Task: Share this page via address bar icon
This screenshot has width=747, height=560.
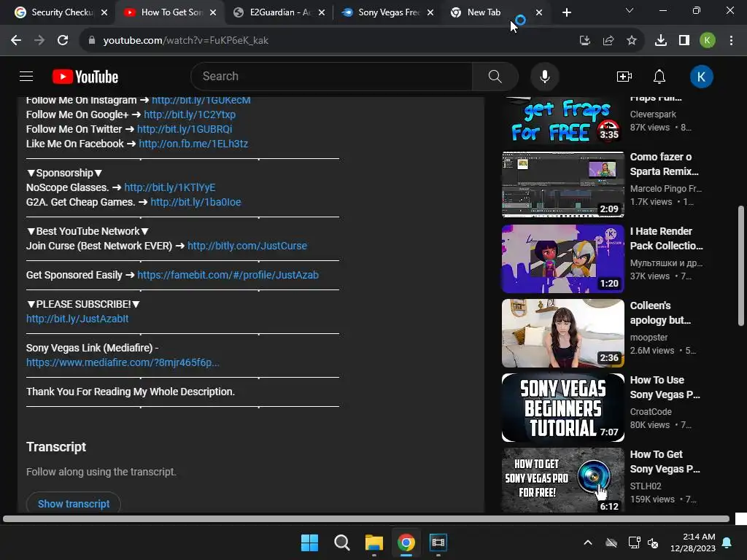Action: click(x=608, y=41)
